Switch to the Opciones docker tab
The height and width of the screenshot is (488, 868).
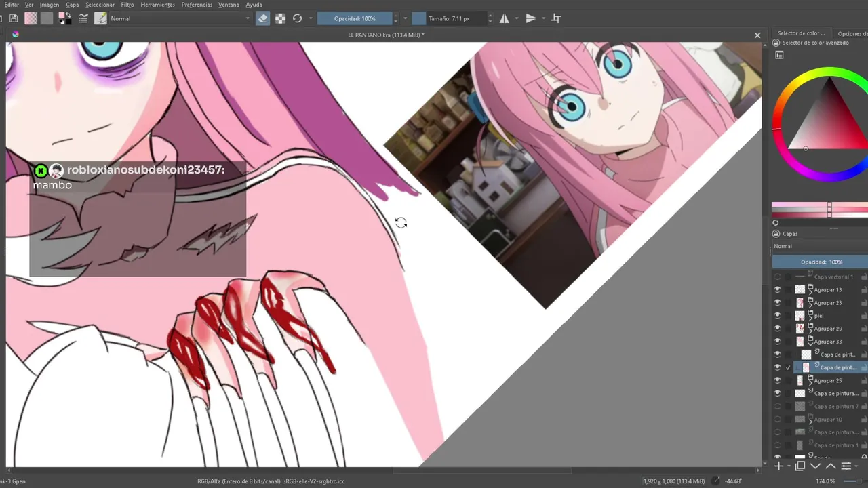click(852, 33)
